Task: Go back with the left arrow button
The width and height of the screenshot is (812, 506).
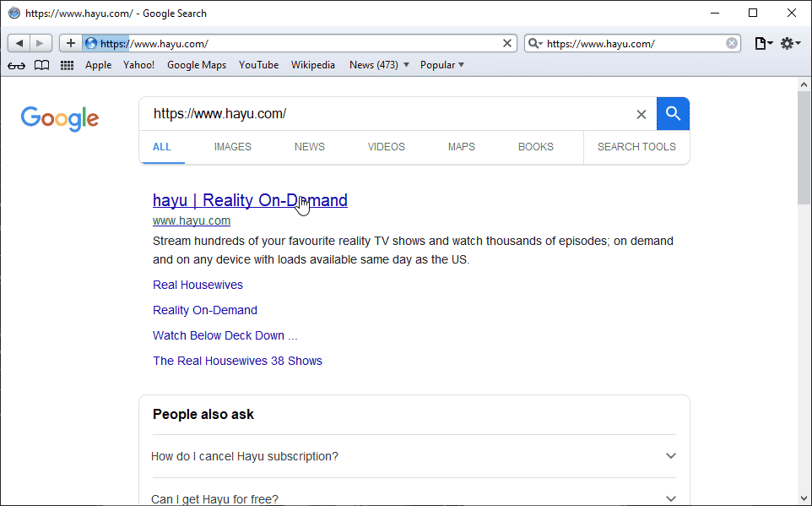Action: [x=19, y=44]
